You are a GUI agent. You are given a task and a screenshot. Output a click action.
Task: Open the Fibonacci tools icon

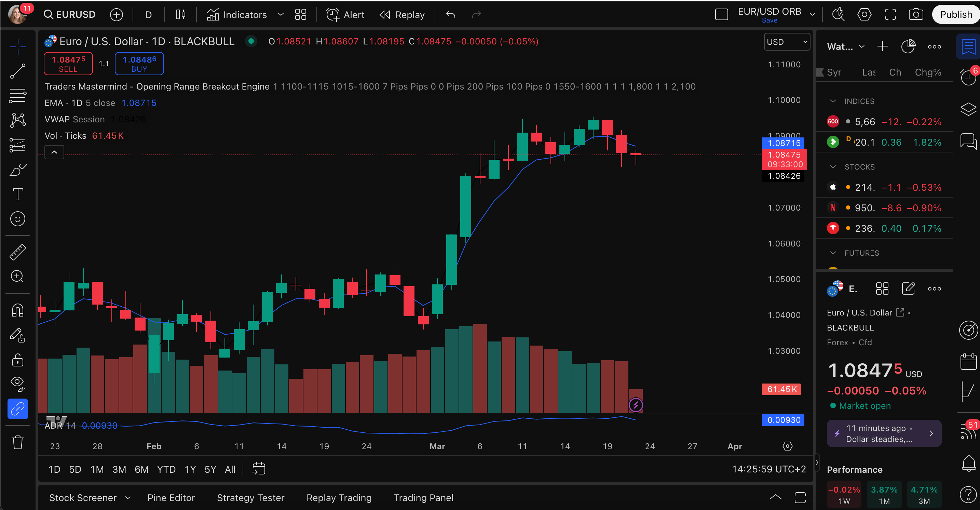click(18, 95)
